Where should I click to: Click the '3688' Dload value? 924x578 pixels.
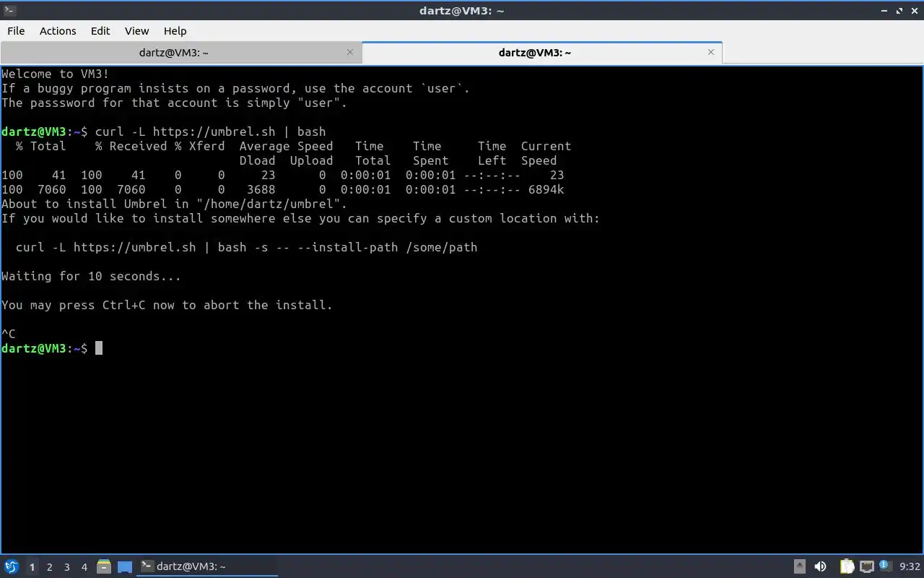click(x=261, y=189)
